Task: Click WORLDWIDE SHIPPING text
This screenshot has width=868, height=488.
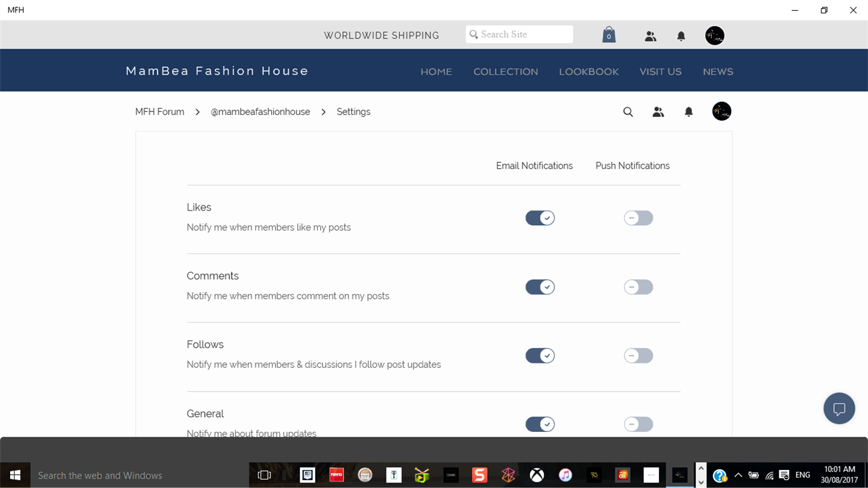Action: pos(382,36)
